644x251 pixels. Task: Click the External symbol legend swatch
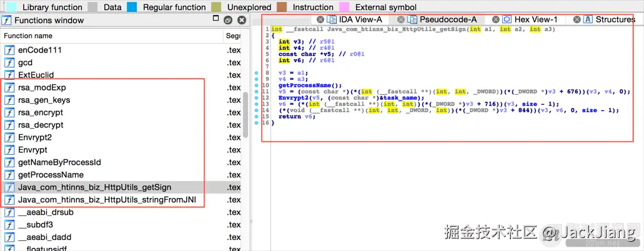coord(344,7)
